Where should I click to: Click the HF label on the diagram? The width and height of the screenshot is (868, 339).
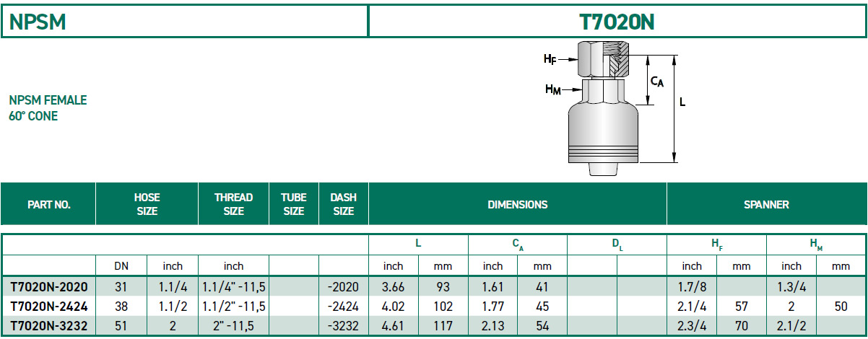[x=550, y=58]
